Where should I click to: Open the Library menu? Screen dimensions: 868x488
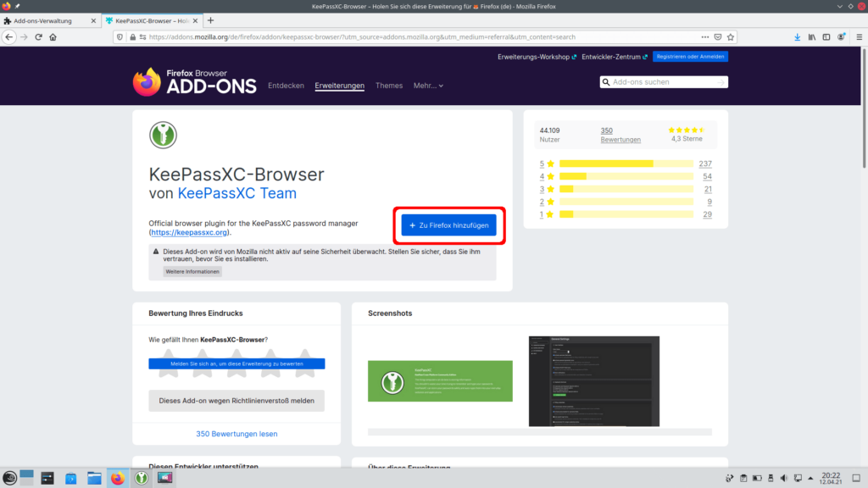click(x=812, y=37)
